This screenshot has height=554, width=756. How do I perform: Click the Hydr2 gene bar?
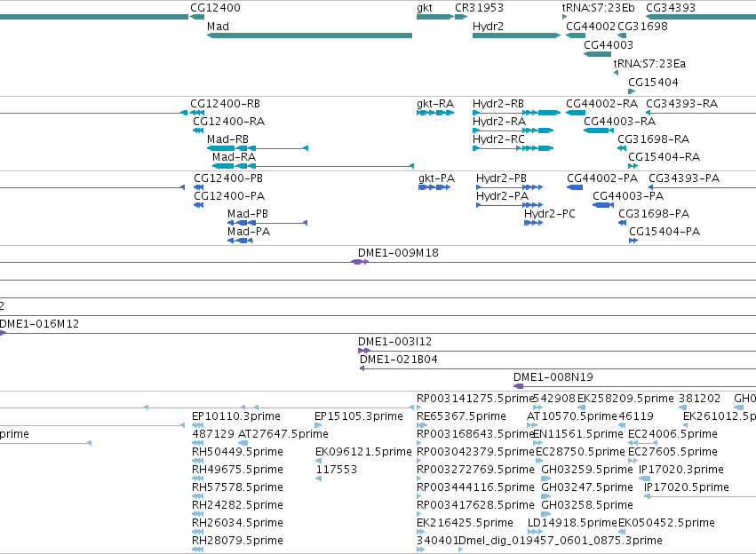click(x=516, y=36)
